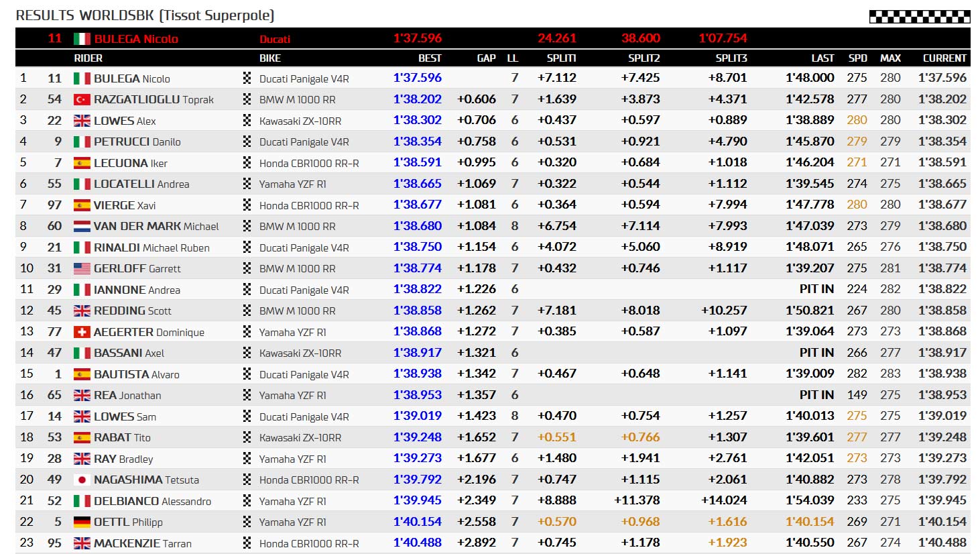This screenshot has height=554, width=980.
Task: Select the Italian flag next to PETRUCCI Danilo
Action: click(82, 142)
